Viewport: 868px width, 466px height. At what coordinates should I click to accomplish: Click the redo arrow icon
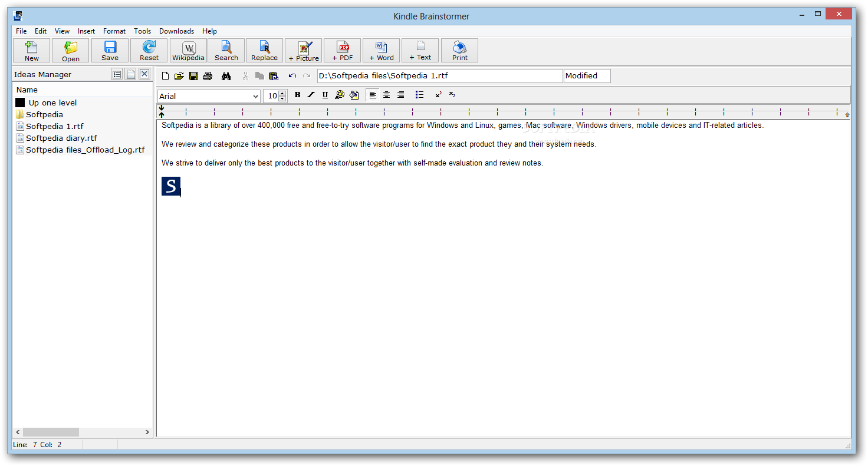[307, 76]
